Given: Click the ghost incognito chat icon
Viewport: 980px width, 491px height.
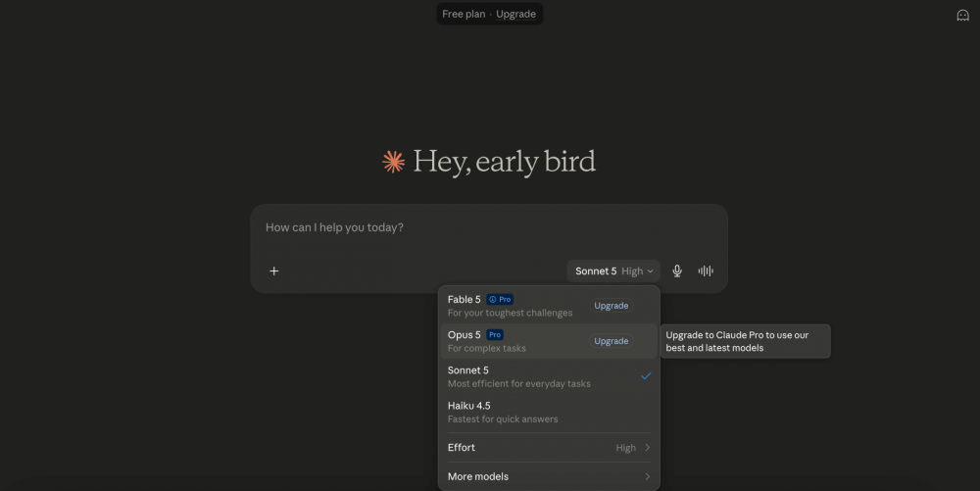Looking at the screenshot, I should click(x=963, y=15).
